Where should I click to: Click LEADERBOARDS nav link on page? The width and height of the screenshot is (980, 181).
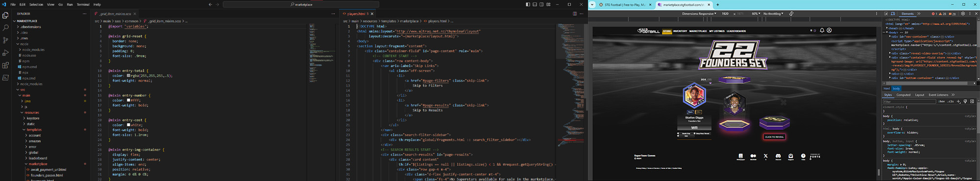736,31
